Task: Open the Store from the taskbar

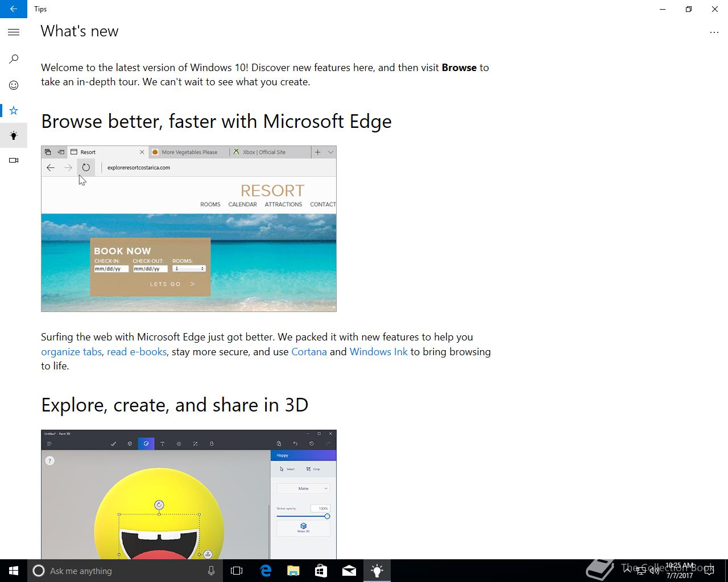Action: pos(321,571)
